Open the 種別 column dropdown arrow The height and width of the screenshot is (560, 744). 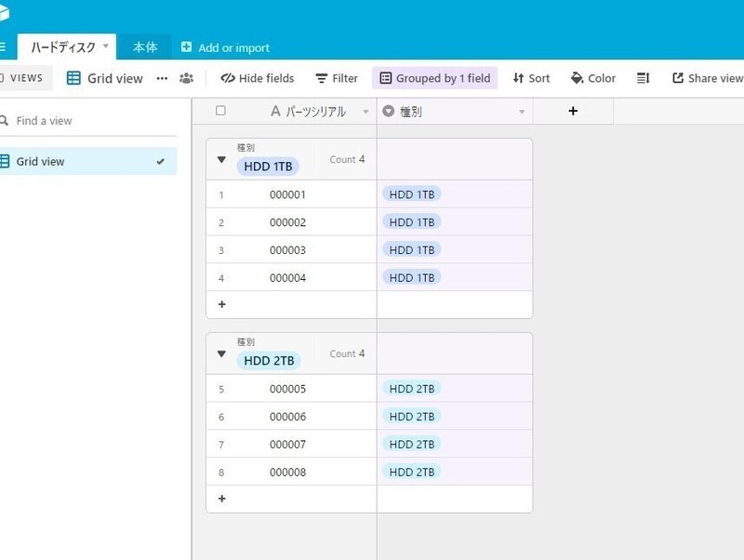(522, 112)
